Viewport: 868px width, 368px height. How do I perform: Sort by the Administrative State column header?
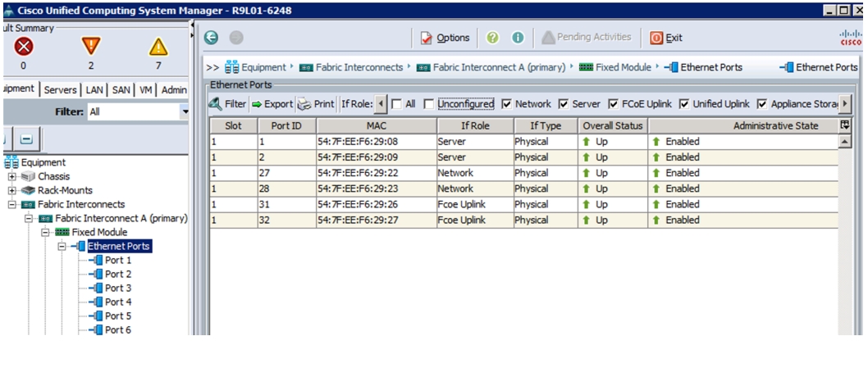[x=743, y=125]
